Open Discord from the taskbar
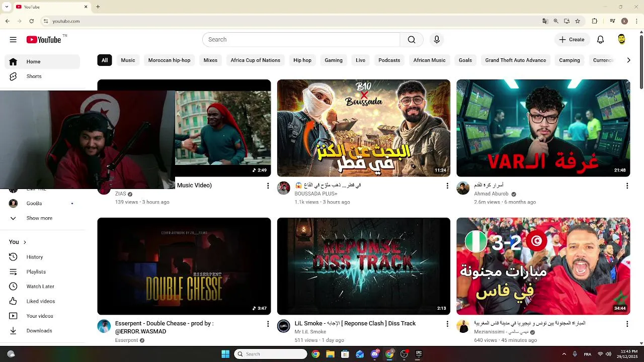This screenshot has width=644, height=362. 375,354
